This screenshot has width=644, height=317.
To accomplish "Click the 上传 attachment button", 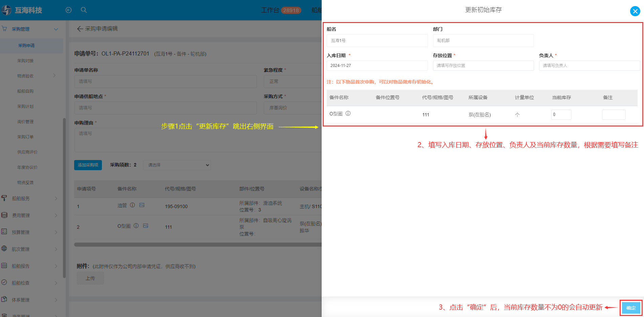I will 90,278.
